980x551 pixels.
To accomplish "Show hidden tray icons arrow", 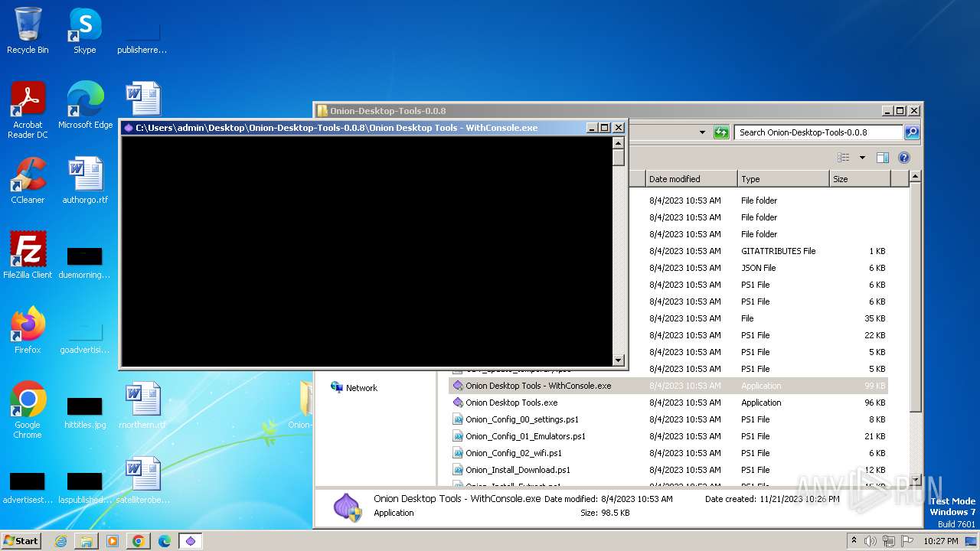I will point(854,541).
